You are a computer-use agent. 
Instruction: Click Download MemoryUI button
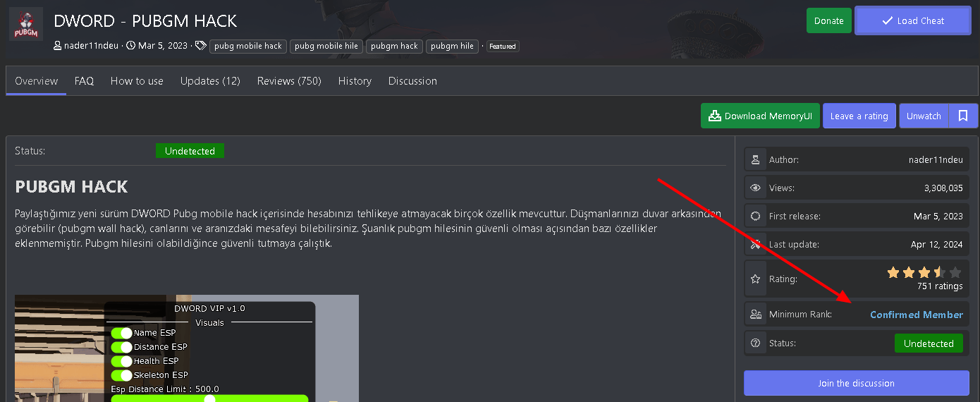tap(760, 116)
